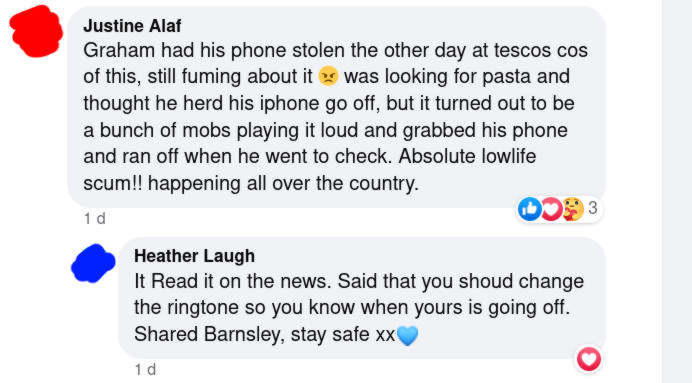Click the 1 d timestamp under Heather's reply
The height and width of the screenshot is (383, 692).
(x=145, y=369)
